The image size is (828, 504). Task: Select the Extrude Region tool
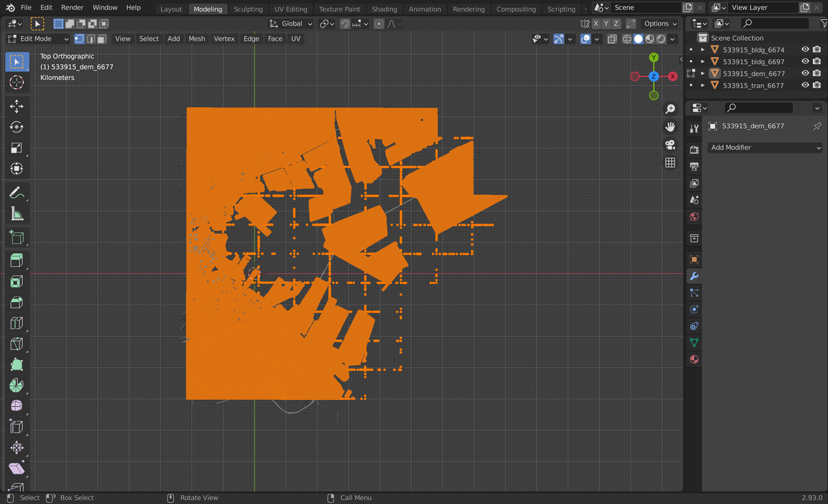(17, 260)
